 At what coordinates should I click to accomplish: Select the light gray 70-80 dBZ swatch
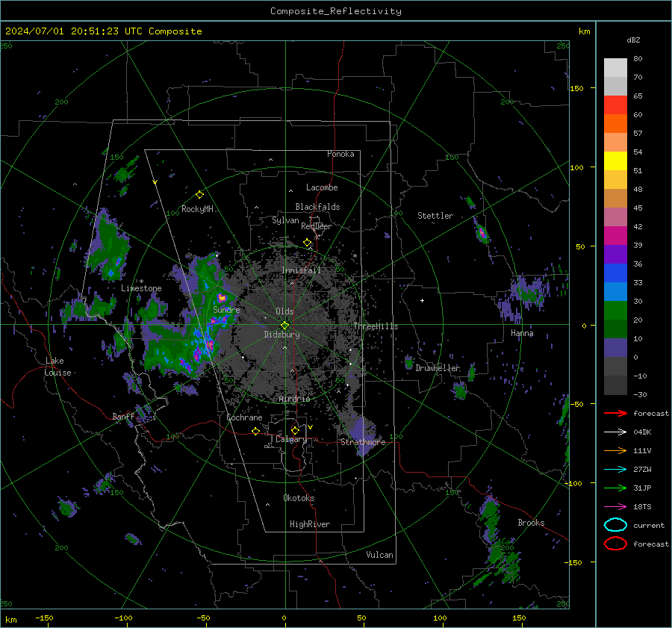615,68
